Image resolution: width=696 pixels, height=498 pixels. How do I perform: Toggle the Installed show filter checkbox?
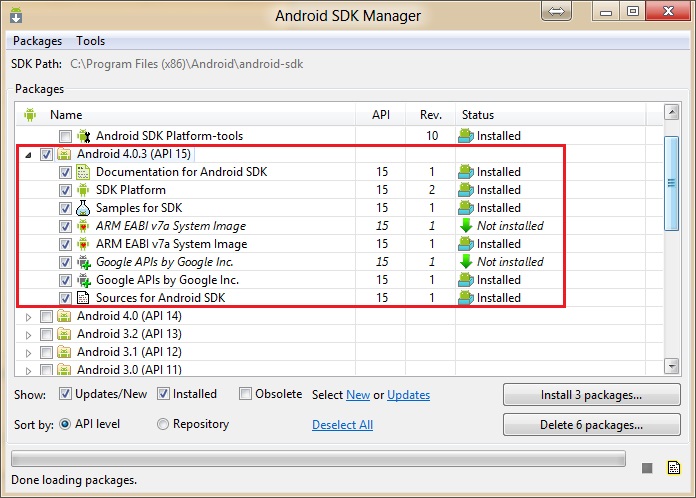(x=163, y=394)
